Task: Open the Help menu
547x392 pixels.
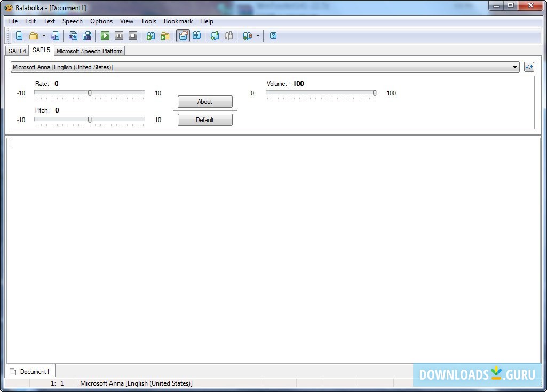Action: pos(207,21)
